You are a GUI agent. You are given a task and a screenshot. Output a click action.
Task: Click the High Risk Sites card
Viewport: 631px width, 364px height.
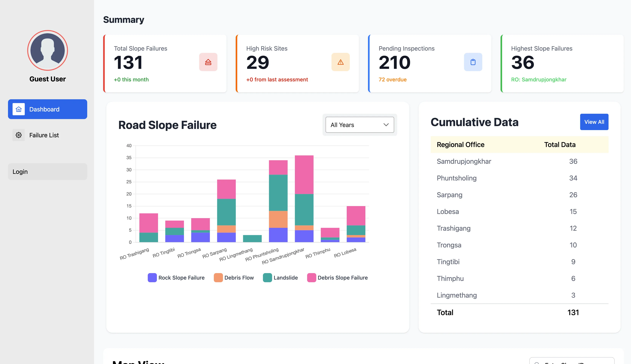(297, 64)
